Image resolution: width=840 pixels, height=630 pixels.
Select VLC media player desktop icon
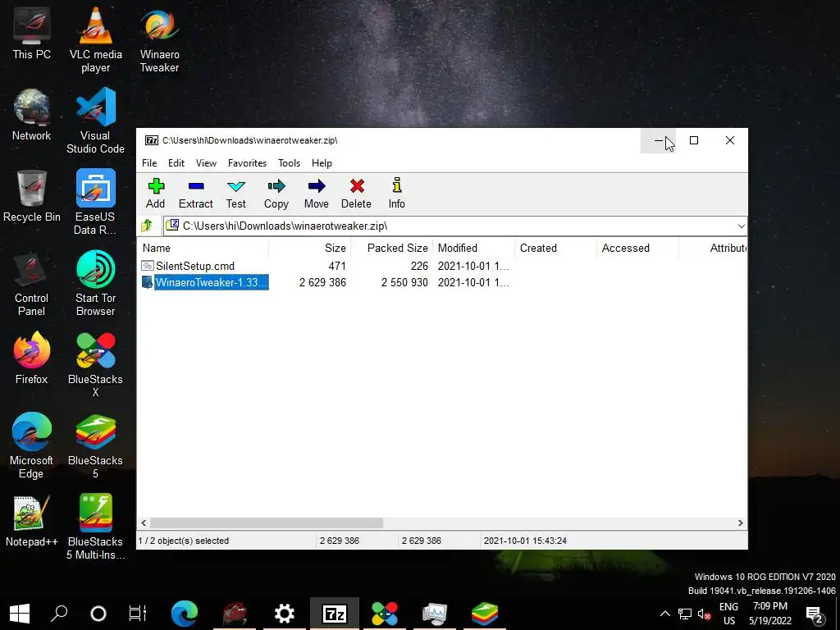[95, 40]
